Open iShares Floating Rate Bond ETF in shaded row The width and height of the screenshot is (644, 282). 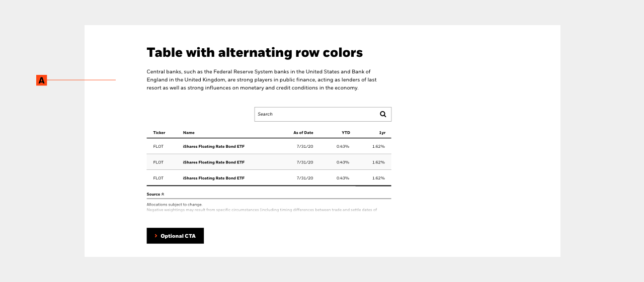click(214, 162)
